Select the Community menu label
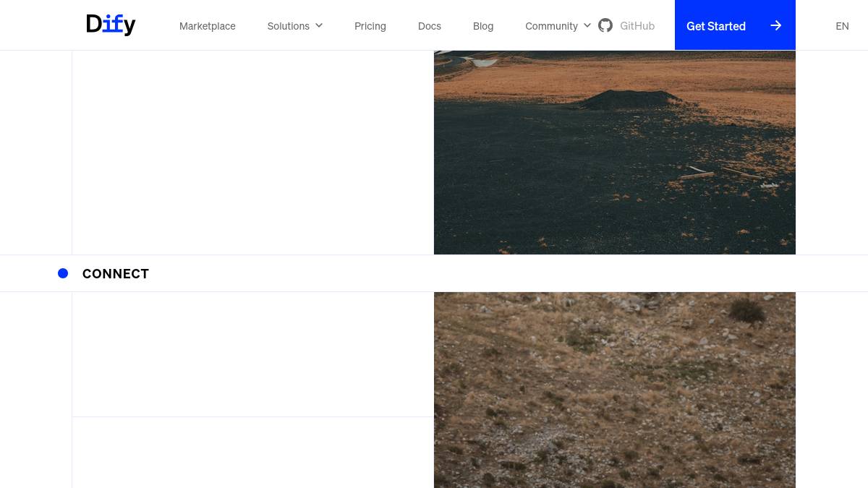This screenshot has height=488, width=868. click(551, 26)
